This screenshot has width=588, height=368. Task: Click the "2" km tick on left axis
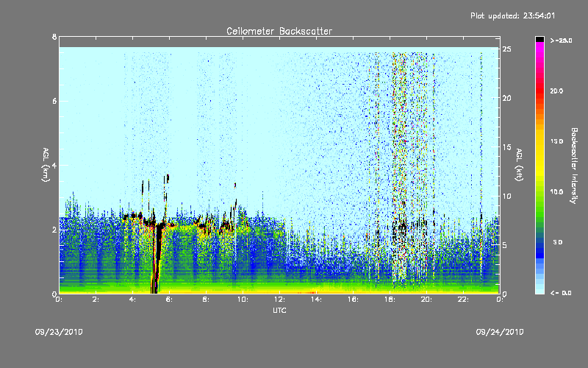[54, 230]
